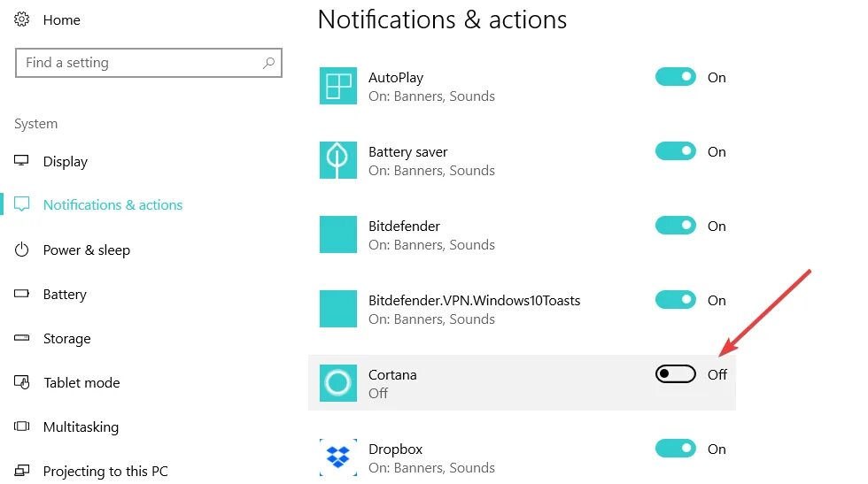
Task: Click the Multitasking icon
Action: 21,426
